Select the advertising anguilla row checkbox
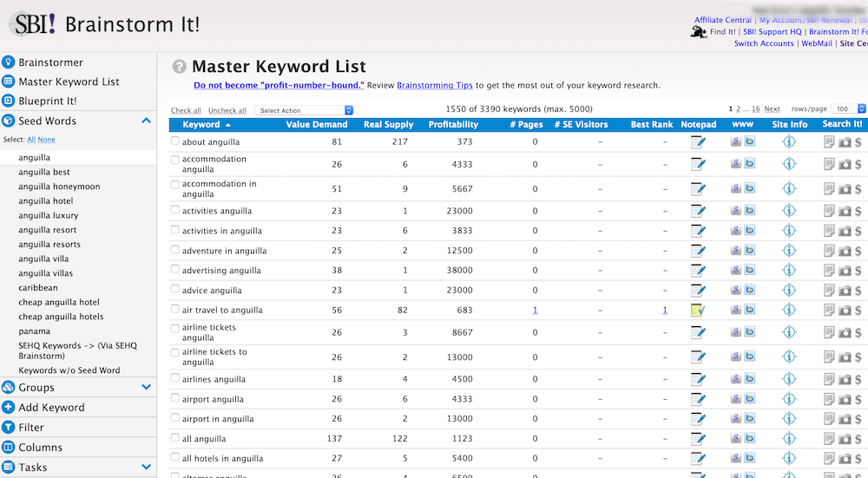The image size is (868, 478). click(175, 269)
